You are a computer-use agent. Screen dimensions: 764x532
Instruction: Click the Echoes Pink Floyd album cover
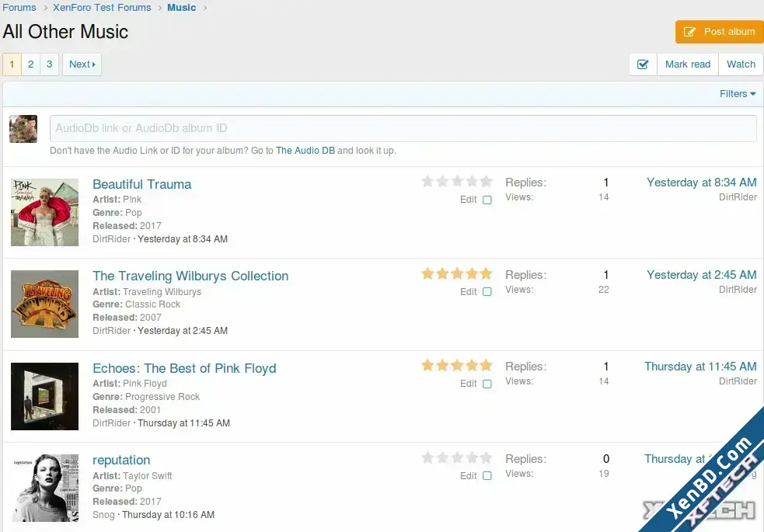tap(45, 396)
